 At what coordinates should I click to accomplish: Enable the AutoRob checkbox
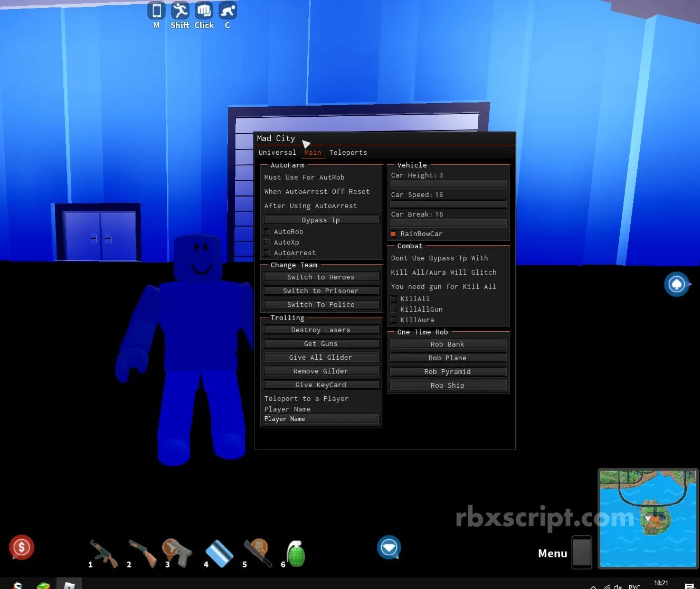267,232
